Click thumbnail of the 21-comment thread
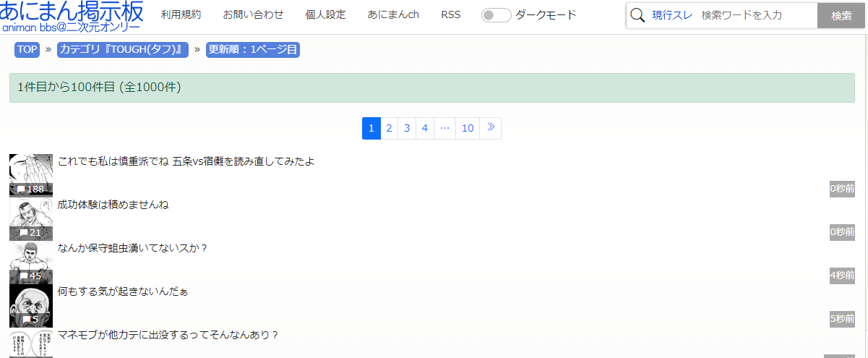 point(31,218)
